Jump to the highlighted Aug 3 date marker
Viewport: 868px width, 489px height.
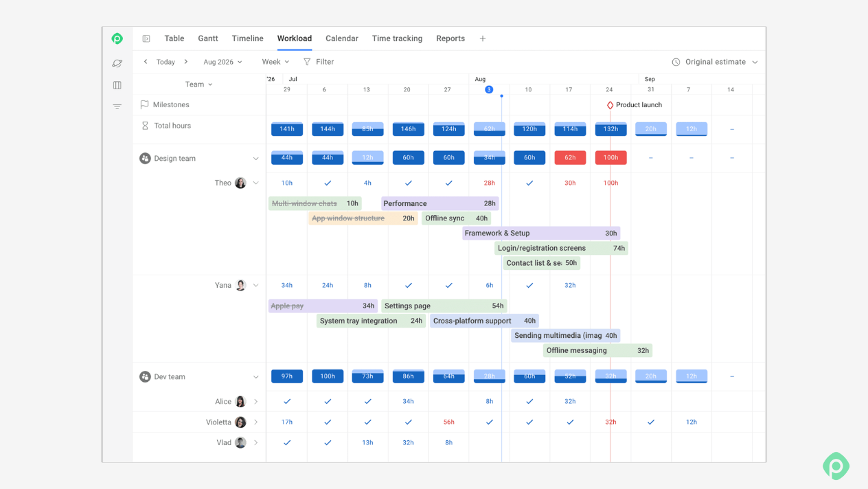pos(489,89)
